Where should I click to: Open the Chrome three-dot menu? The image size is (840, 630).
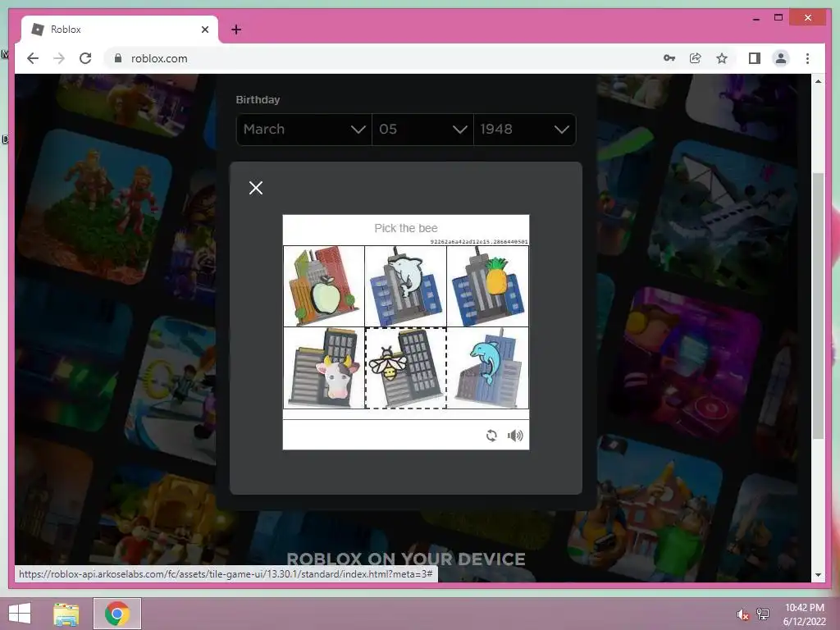(x=807, y=58)
